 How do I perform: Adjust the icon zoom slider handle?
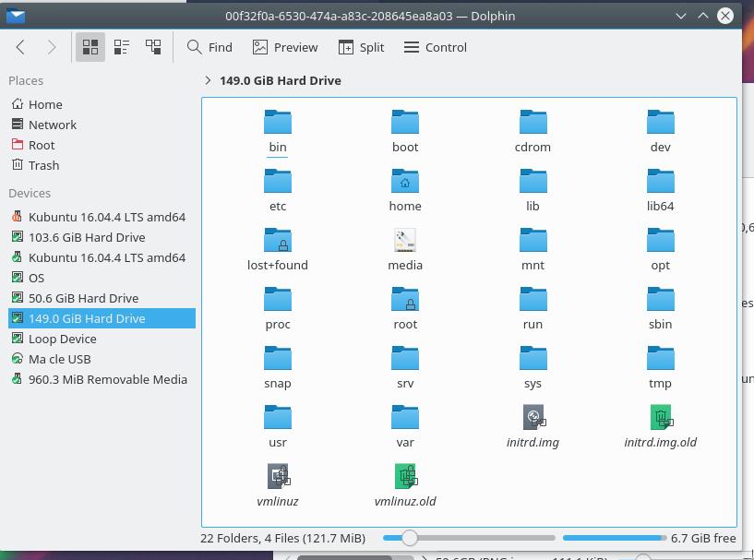pyautogui.click(x=409, y=538)
